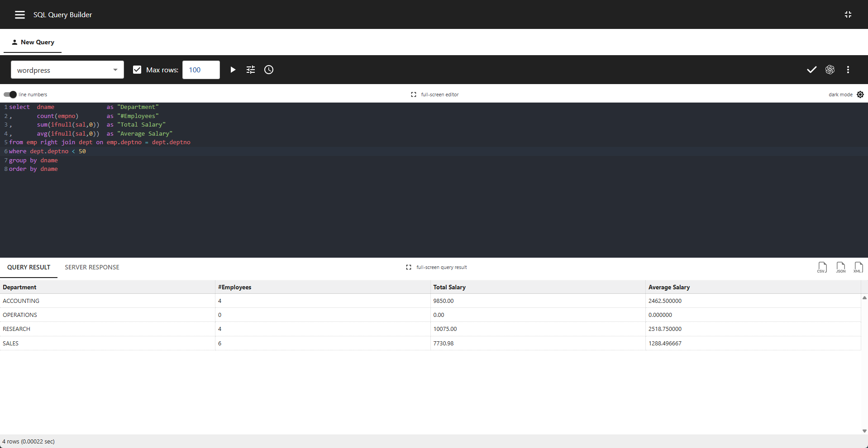Edit the Max rows input field
868x448 pixels.
coord(200,70)
